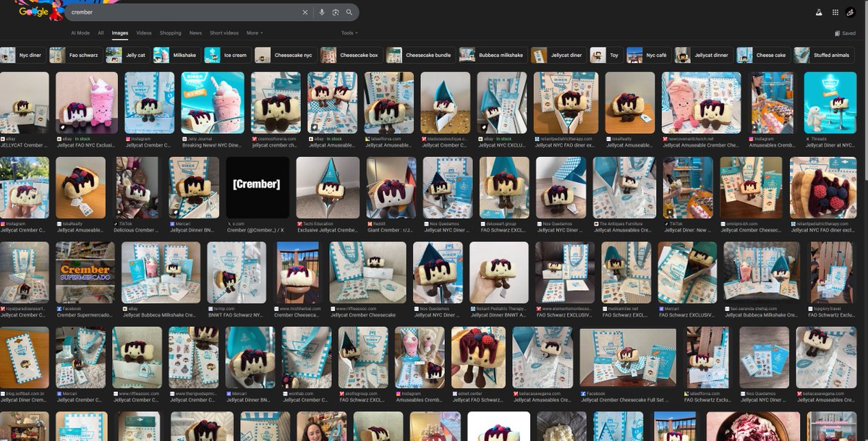The height and width of the screenshot is (441, 868).
Task: Switch to the News tab
Action: click(196, 33)
